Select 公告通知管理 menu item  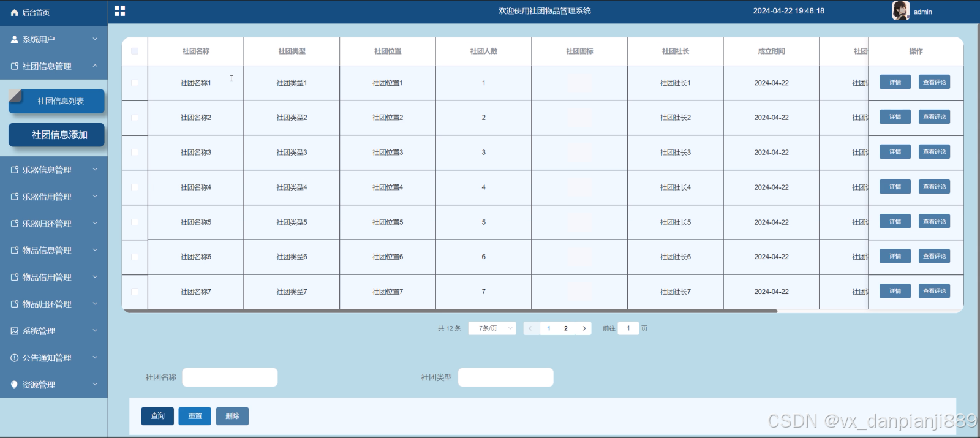pyautogui.click(x=54, y=358)
